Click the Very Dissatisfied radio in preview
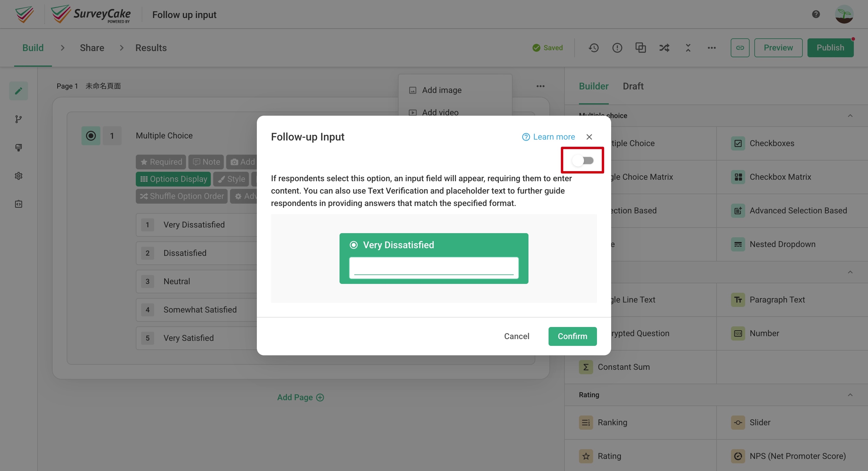This screenshot has width=868, height=471. pos(353,245)
